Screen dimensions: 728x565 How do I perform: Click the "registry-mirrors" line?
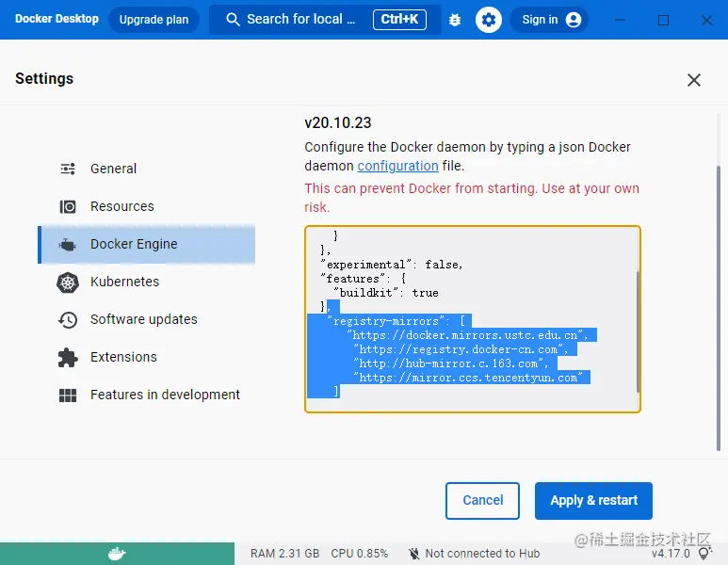398,321
